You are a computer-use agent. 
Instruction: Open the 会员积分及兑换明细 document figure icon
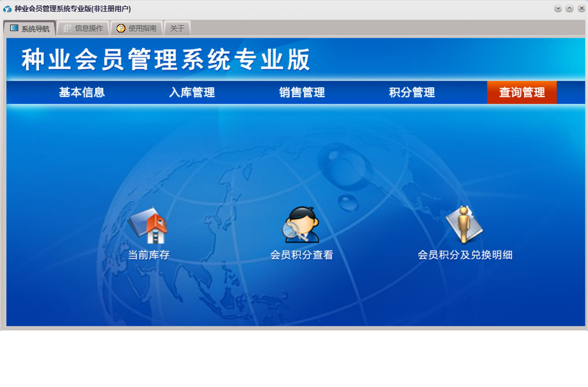(465, 224)
